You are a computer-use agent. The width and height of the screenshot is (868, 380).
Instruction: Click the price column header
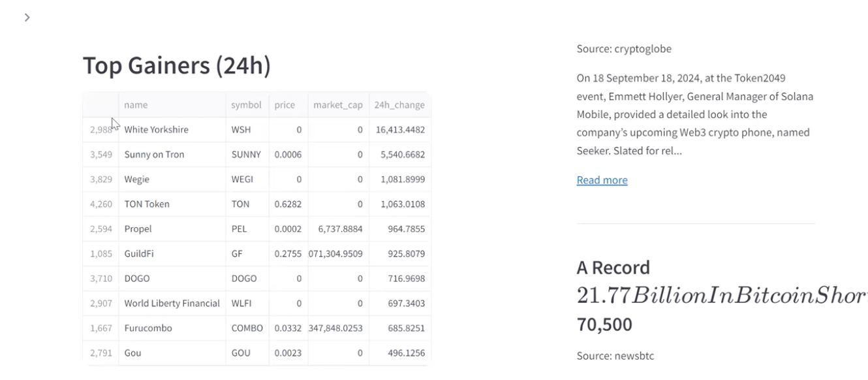click(x=285, y=105)
